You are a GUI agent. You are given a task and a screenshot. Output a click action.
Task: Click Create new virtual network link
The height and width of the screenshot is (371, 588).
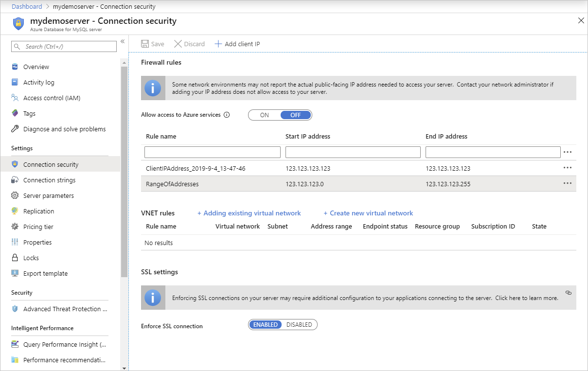[x=368, y=213]
